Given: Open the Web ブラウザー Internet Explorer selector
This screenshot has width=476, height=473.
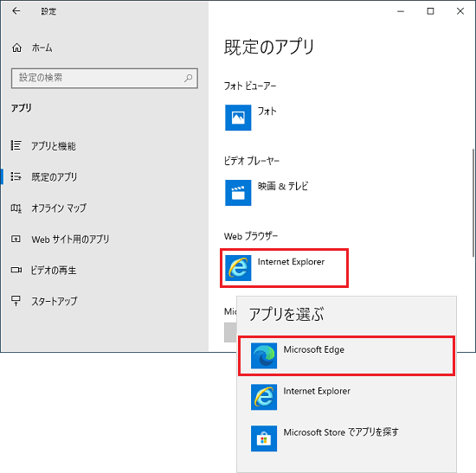Looking at the screenshot, I should coord(284,268).
